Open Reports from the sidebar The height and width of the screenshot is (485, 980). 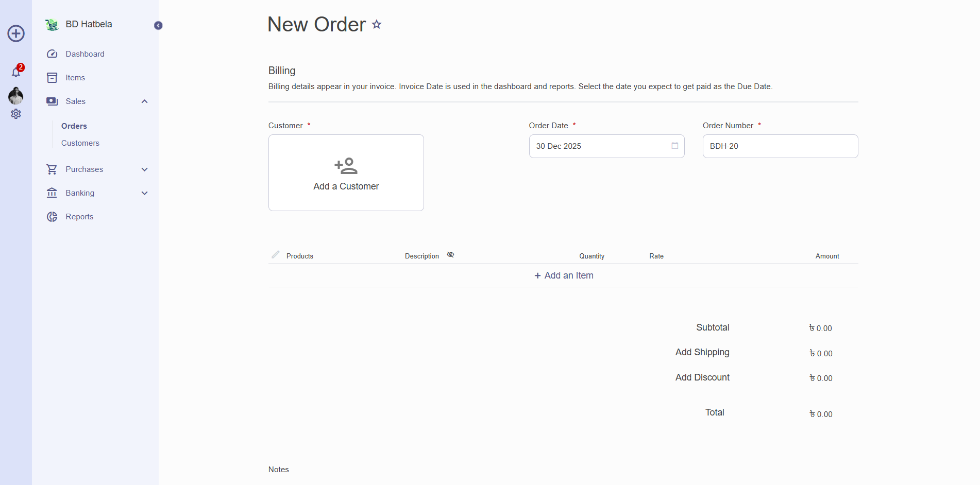(x=79, y=217)
